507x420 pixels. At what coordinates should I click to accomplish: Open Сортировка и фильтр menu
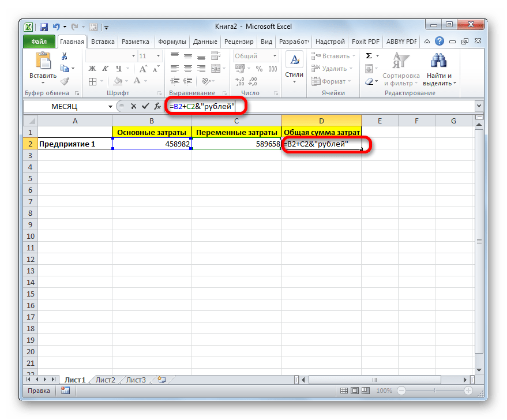point(401,69)
